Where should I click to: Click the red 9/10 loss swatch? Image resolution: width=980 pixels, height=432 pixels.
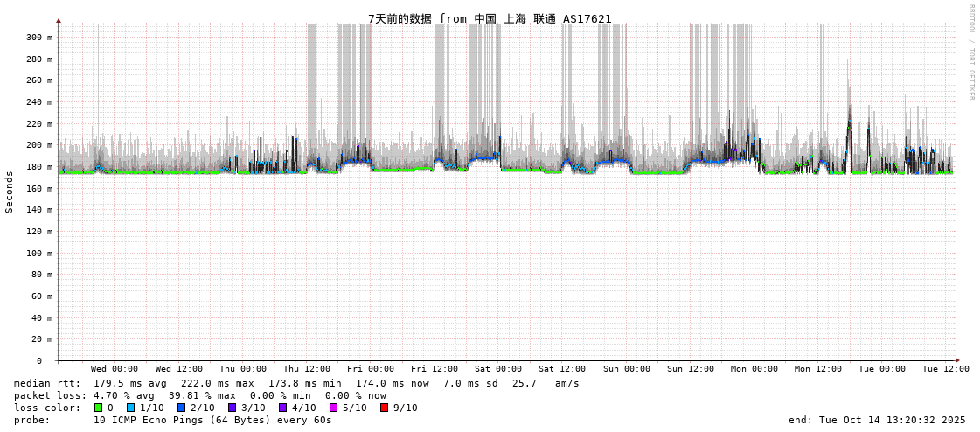tap(384, 408)
